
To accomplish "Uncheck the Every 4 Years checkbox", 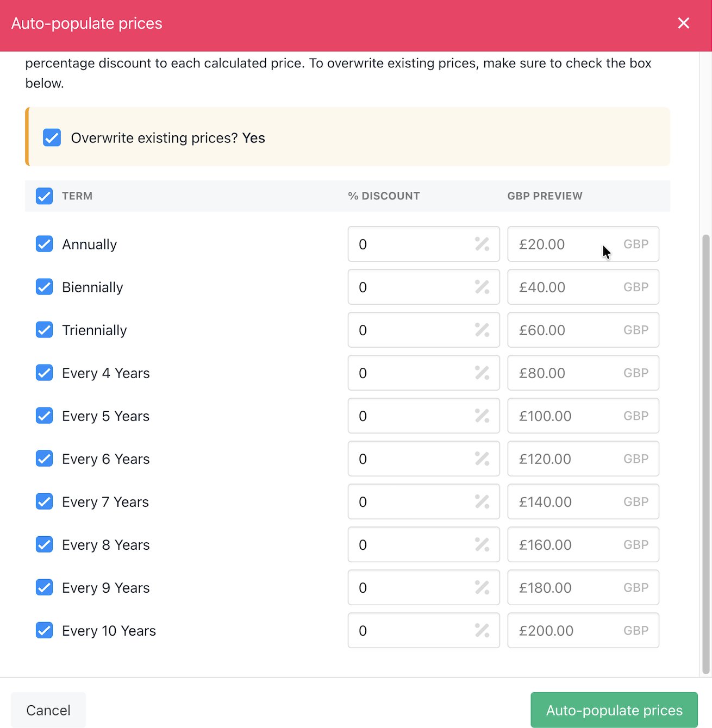I will (x=45, y=373).
